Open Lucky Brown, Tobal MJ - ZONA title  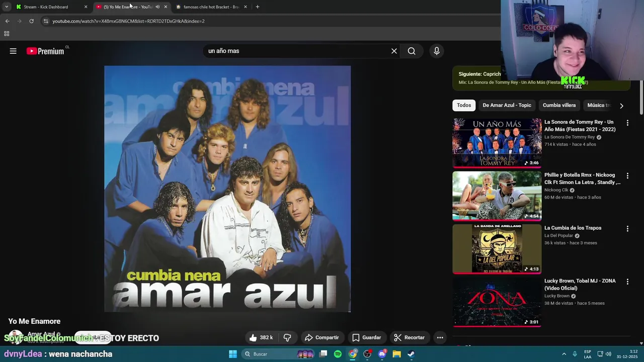[x=580, y=284]
